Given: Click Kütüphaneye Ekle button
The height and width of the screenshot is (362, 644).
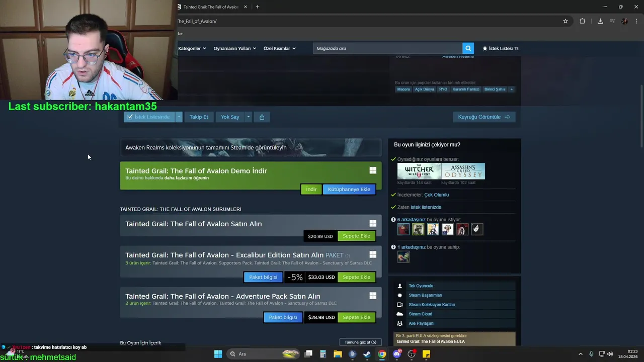Looking at the screenshot, I should pos(349,189).
